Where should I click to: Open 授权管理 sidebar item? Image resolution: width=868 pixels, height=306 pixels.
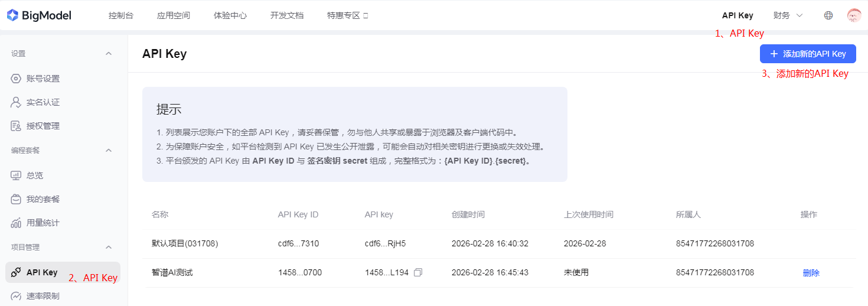43,126
